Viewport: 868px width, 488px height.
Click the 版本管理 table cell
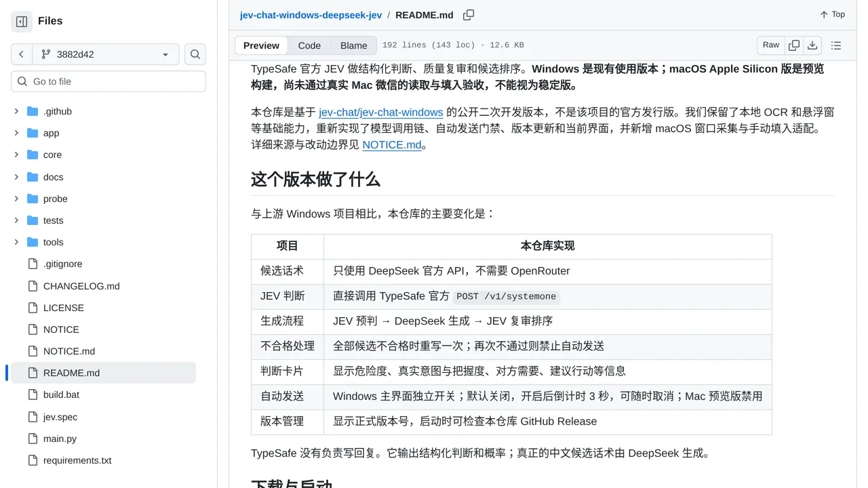click(288, 422)
